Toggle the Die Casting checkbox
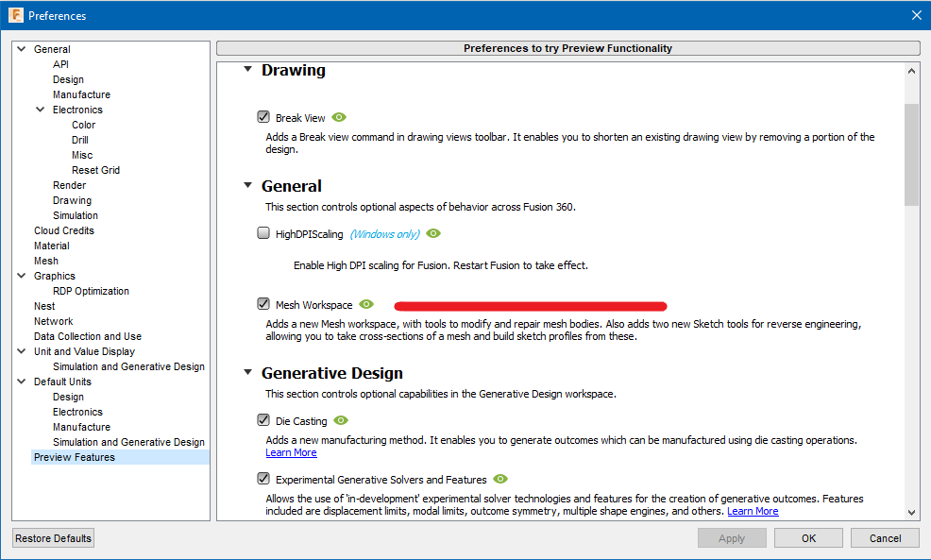Image resolution: width=931 pixels, height=560 pixels. pyautogui.click(x=263, y=420)
